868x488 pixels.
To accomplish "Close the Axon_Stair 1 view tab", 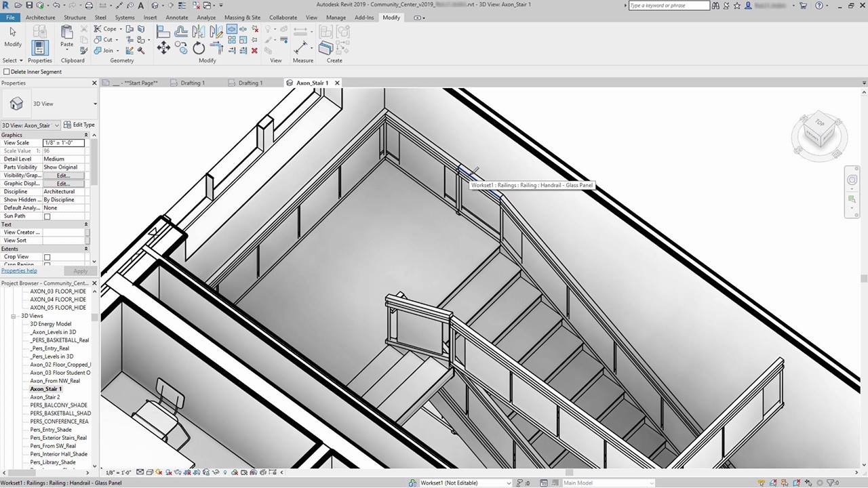I will [x=337, y=83].
